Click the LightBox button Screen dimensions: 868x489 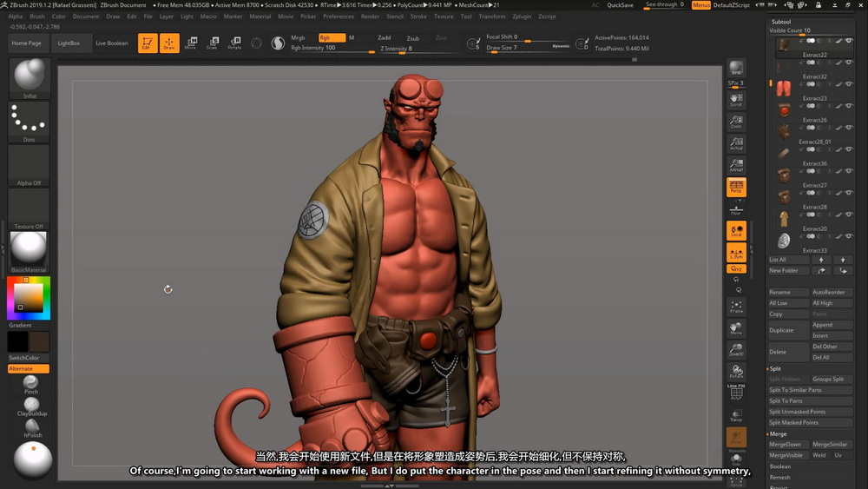[69, 43]
